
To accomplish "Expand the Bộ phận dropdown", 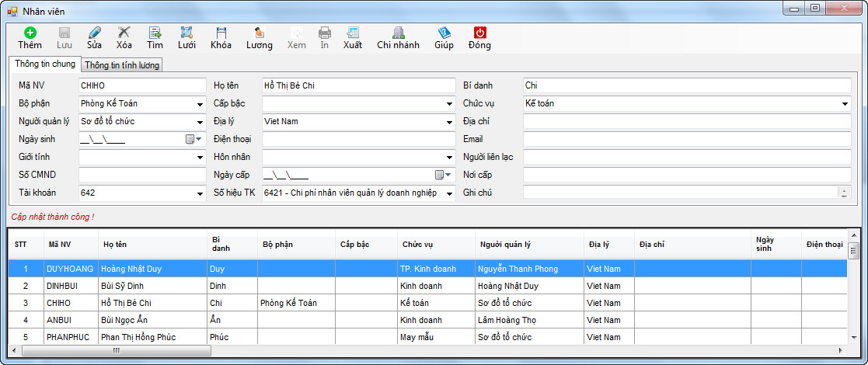I will [x=200, y=103].
